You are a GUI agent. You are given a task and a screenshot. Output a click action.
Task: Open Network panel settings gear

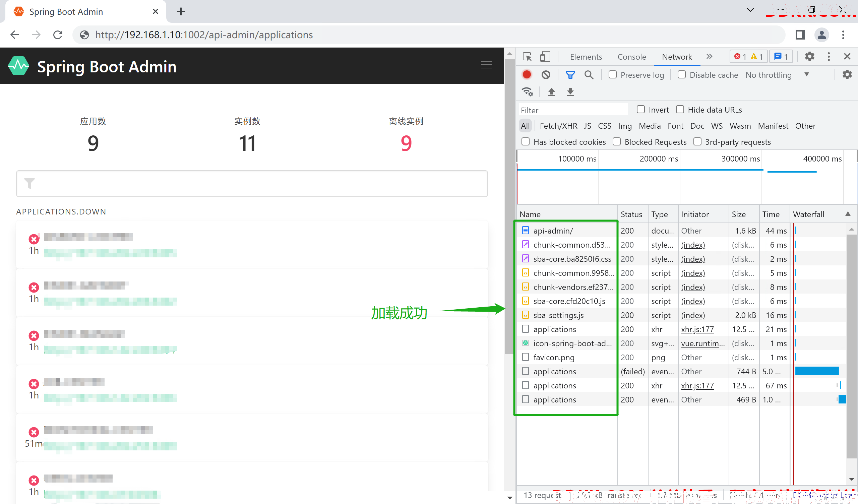(x=847, y=75)
